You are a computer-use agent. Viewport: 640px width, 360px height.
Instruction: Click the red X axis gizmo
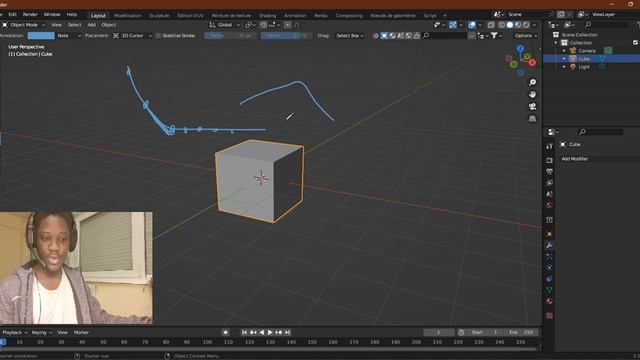[x=532, y=62]
